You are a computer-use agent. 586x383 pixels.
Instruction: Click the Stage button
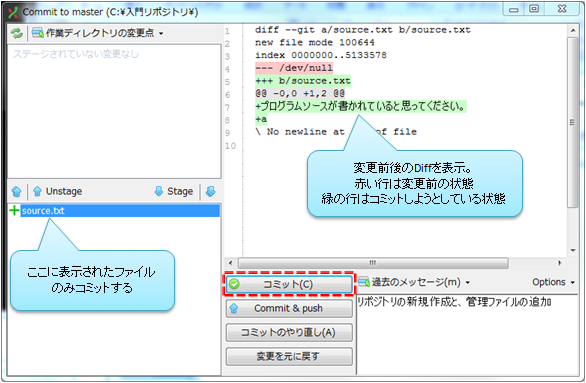coord(174,192)
